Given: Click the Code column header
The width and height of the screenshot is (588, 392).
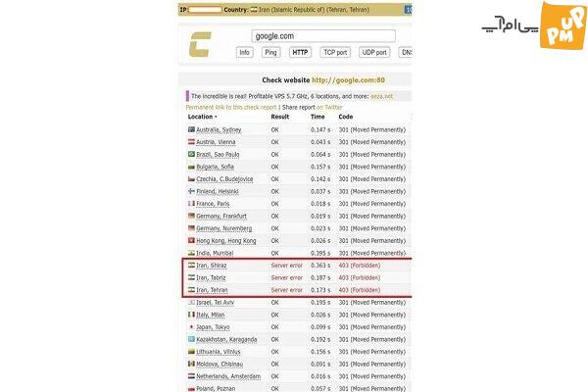Looking at the screenshot, I should [345, 117].
